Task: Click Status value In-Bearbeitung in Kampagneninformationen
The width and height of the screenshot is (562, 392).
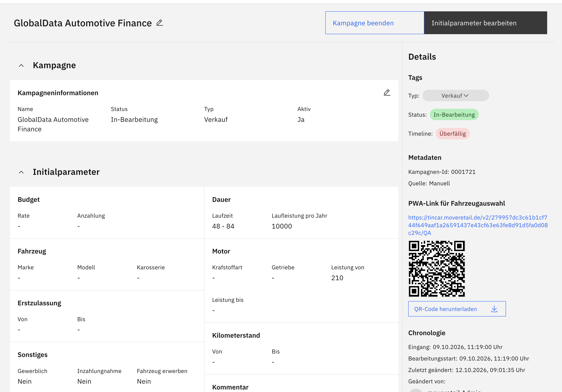Action: click(134, 119)
